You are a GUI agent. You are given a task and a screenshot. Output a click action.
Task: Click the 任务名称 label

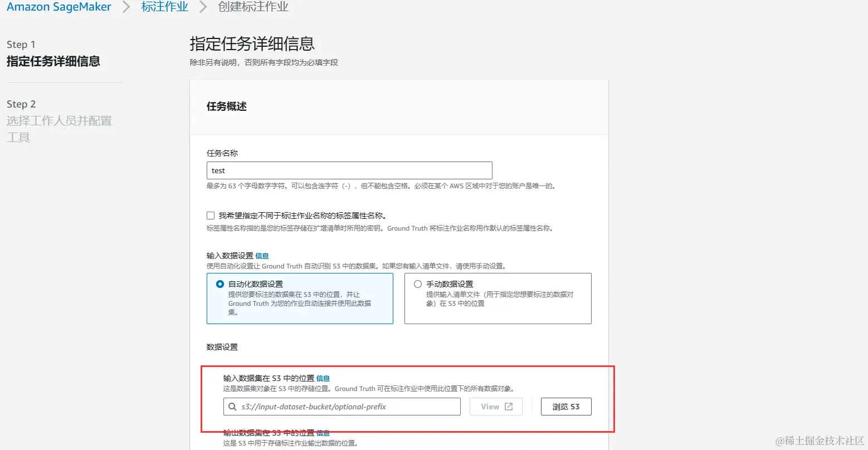(222, 153)
